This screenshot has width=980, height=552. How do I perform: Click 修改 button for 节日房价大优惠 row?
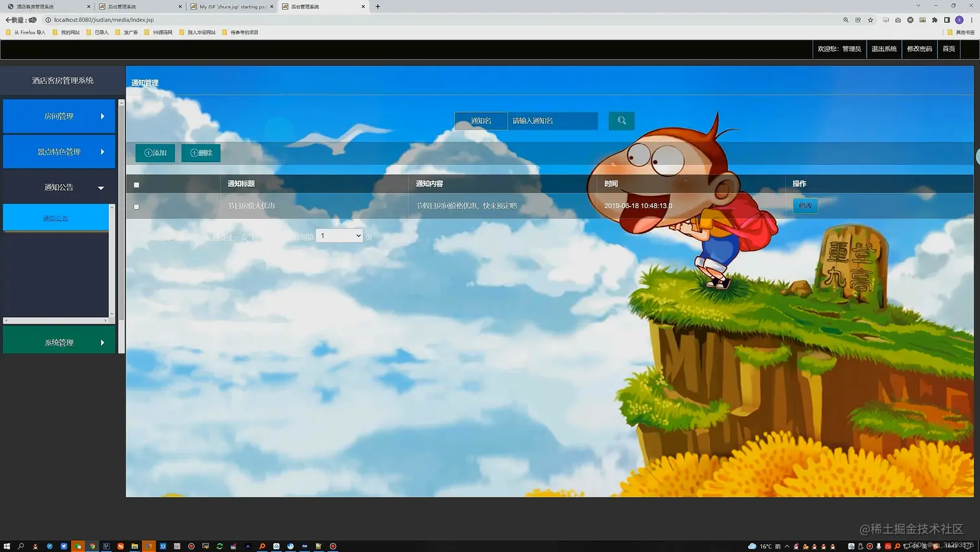click(x=805, y=206)
